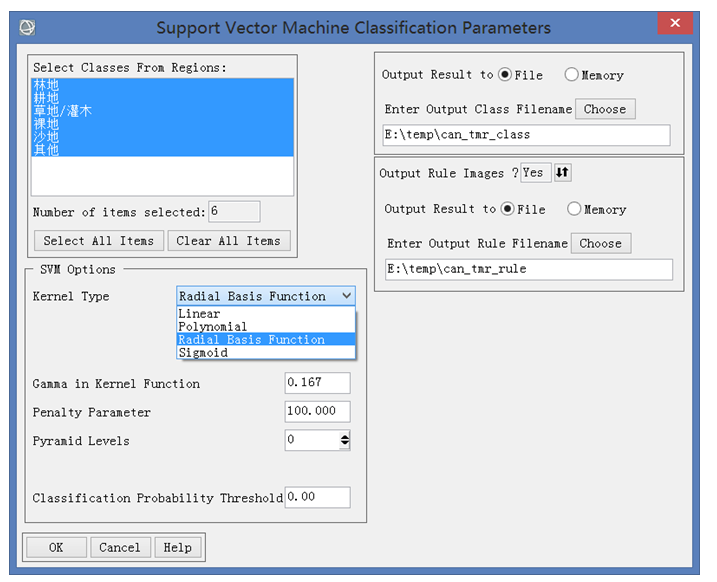The height and width of the screenshot is (582, 717).
Task: Click the OK button
Action: (56, 547)
